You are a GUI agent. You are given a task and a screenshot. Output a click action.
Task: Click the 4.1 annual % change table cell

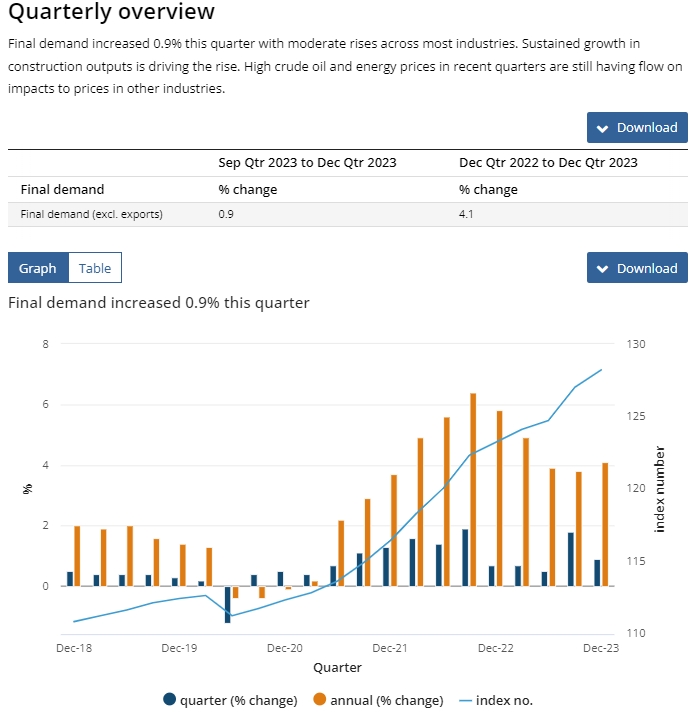coord(467,214)
